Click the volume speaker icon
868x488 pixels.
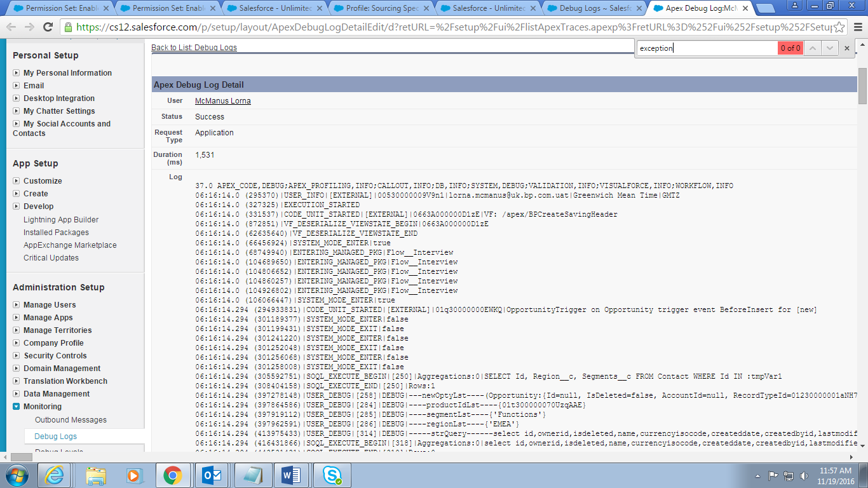tap(804, 475)
